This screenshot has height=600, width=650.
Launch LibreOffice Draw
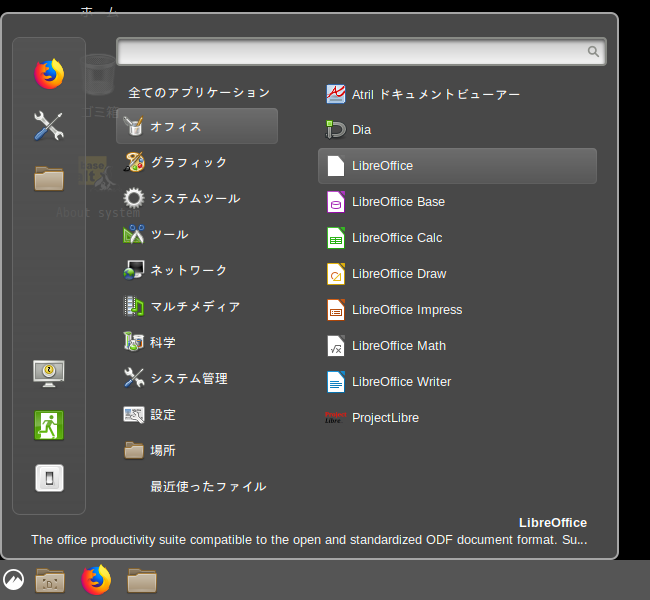[457, 274]
